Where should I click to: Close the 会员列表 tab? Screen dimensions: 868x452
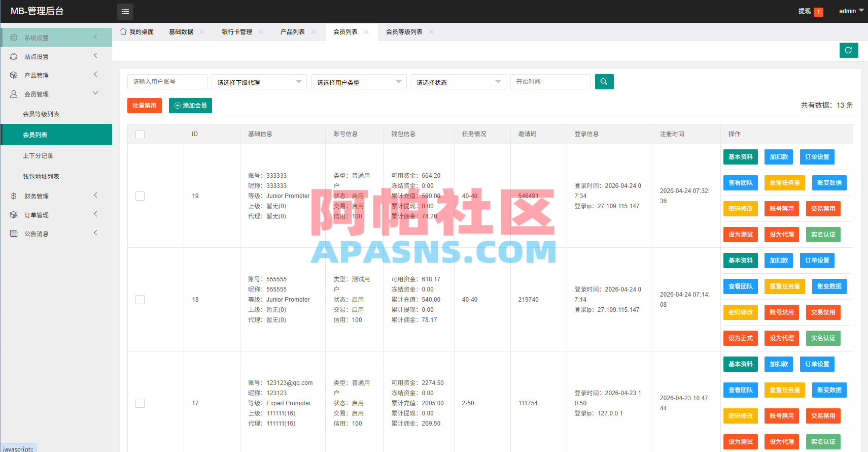tap(366, 31)
